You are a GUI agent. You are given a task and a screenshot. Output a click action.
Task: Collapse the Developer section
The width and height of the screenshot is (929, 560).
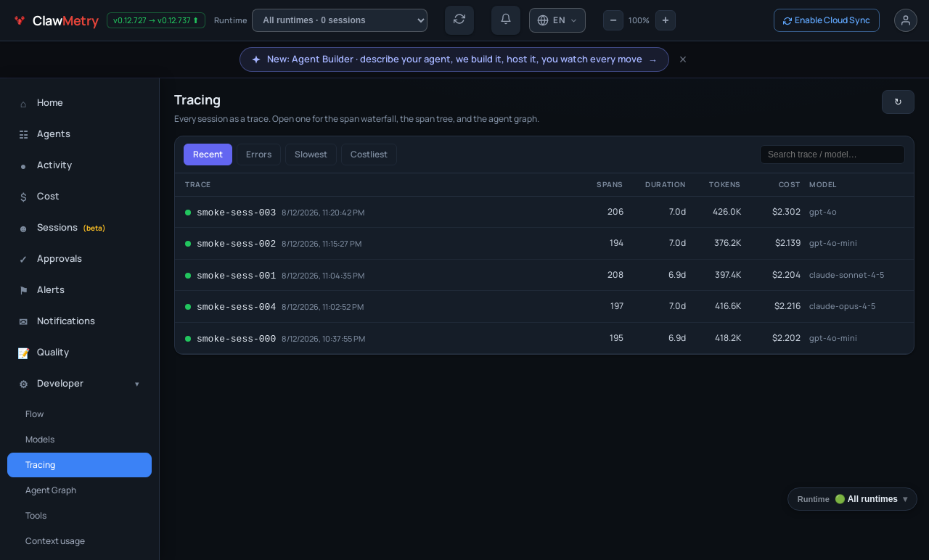80,384
